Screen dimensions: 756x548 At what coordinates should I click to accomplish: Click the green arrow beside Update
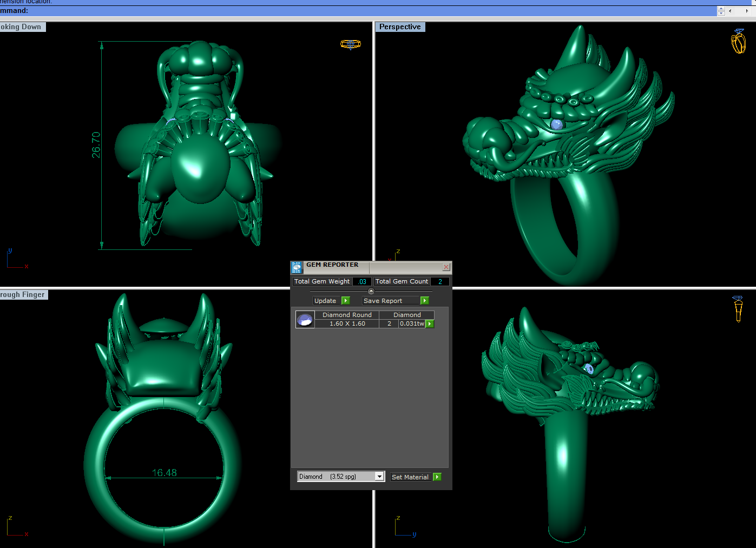[346, 301]
